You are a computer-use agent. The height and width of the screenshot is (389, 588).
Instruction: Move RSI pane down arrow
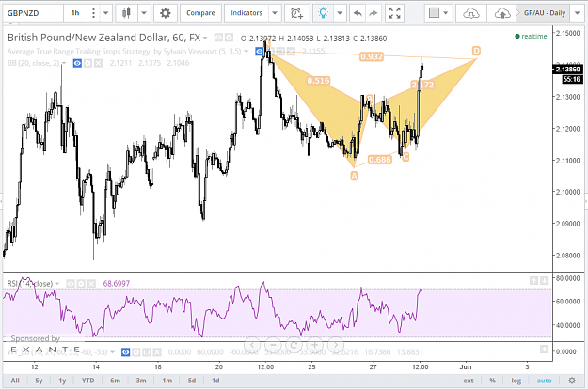pos(544,280)
